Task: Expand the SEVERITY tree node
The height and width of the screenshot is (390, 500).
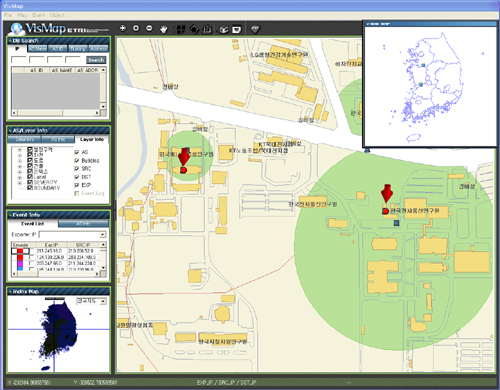Action: pyautogui.click(x=20, y=183)
